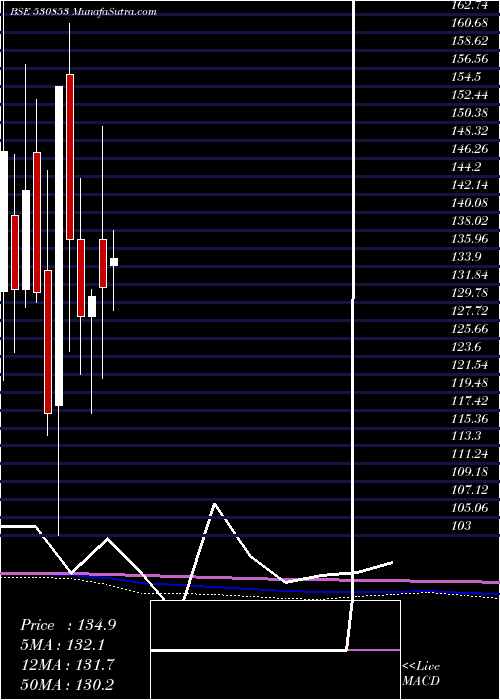This screenshot has width=500, height=700.
Task: Select the tallest red candlestick reaching 154.5
Action: point(70,157)
